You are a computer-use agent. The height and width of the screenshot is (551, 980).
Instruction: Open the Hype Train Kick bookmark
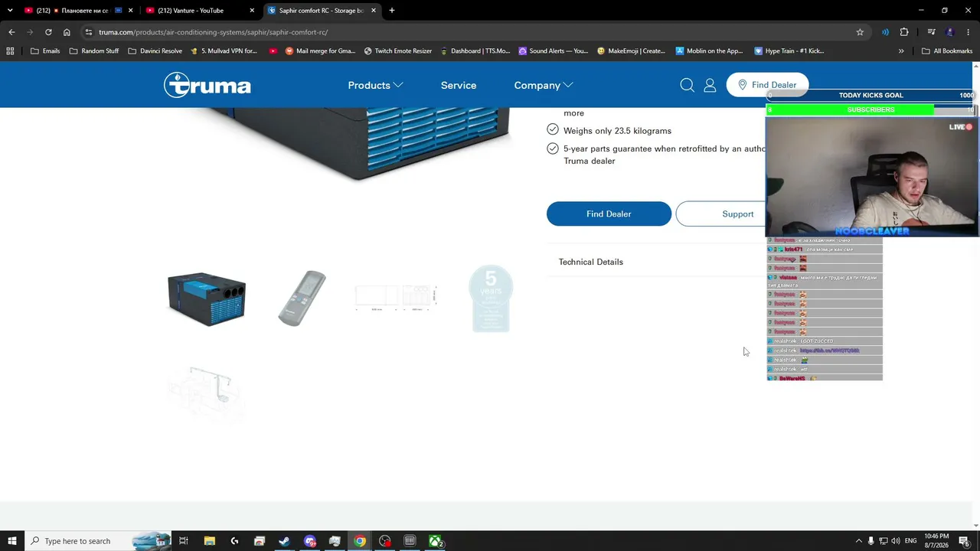(789, 51)
